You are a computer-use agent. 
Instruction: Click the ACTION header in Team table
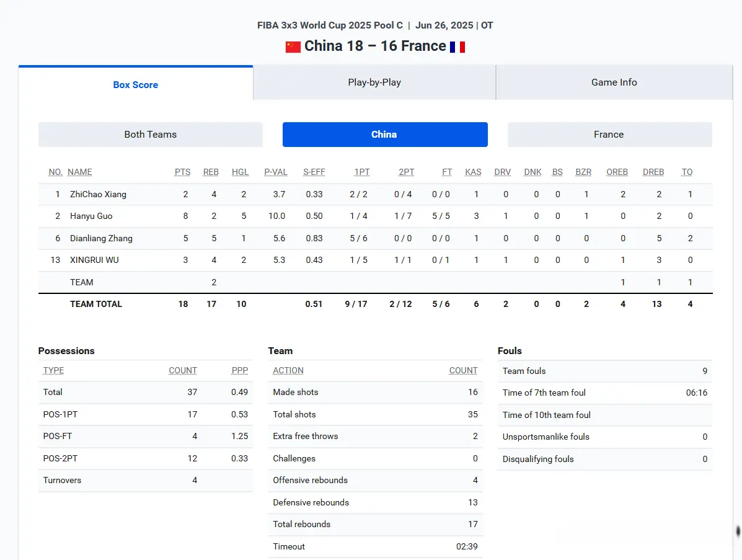click(x=288, y=371)
